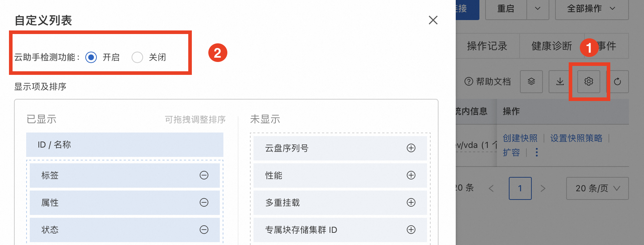644x245 pixels.
Task: Add 云盘序列号 column with plus icon
Action: pyautogui.click(x=411, y=148)
